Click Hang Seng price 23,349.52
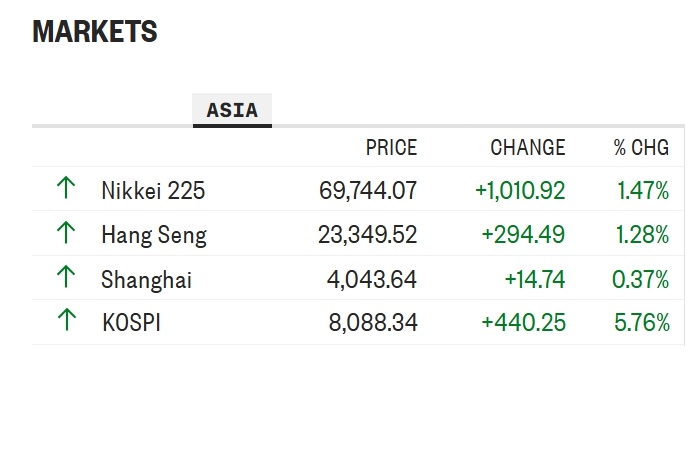Viewport: 696px width, 450px height. [368, 234]
